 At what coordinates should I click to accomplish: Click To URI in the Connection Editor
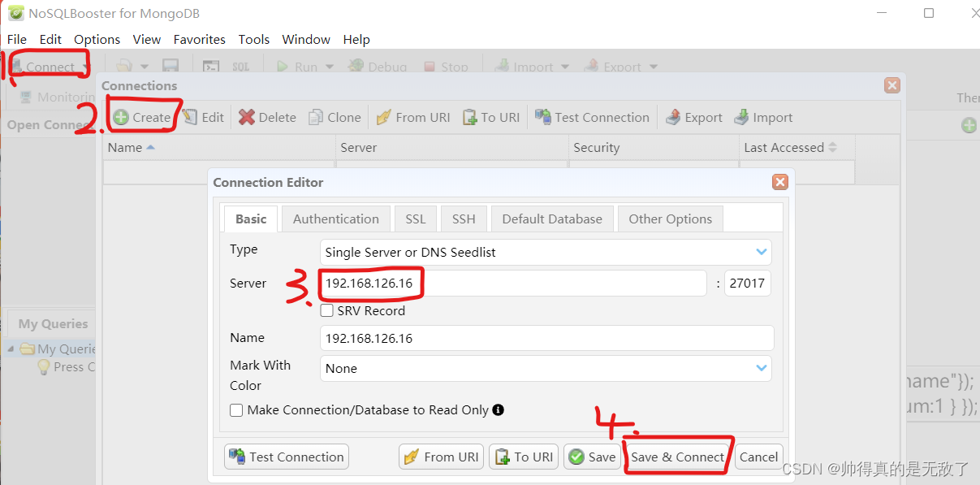525,457
